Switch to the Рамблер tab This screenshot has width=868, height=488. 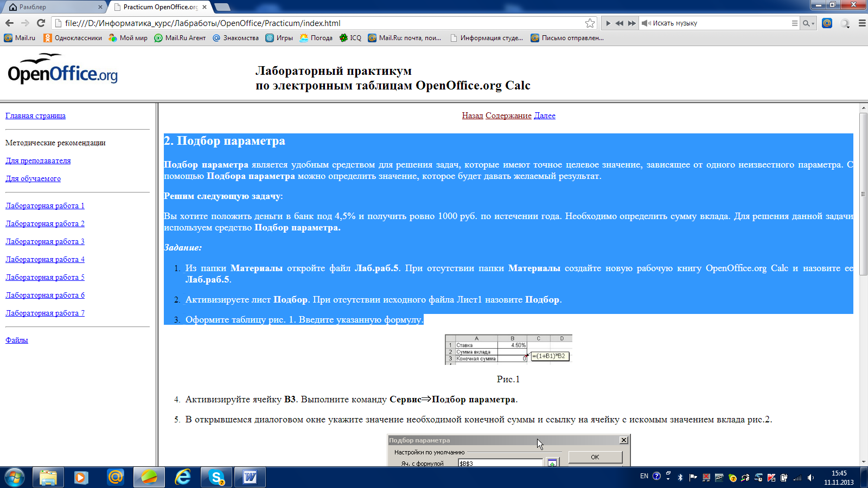[x=53, y=7]
